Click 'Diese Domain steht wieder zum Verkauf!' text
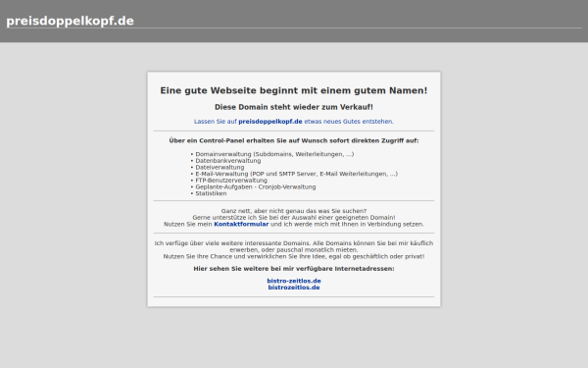The height and width of the screenshot is (368, 588). [294, 107]
